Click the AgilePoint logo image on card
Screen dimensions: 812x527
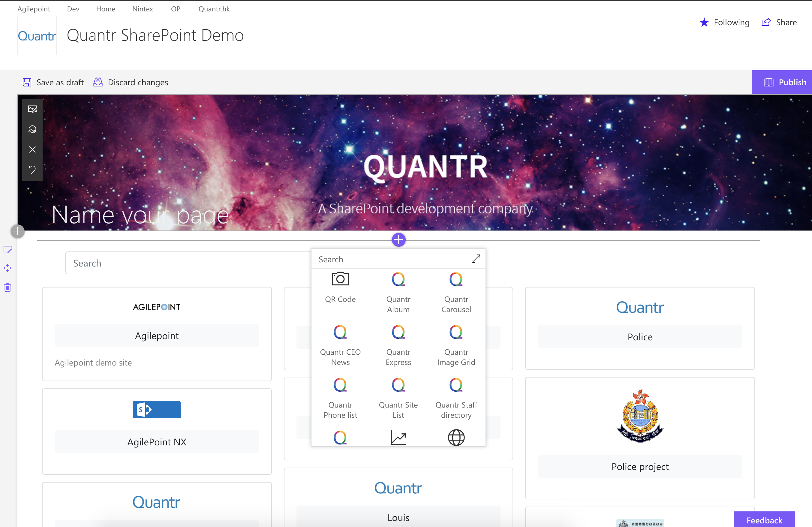coord(157,307)
